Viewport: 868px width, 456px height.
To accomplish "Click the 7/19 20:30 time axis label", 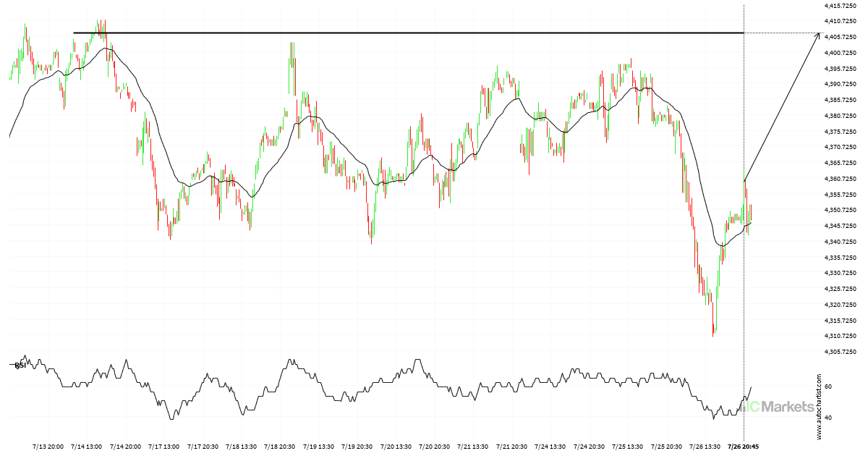I will tap(357, 447).
